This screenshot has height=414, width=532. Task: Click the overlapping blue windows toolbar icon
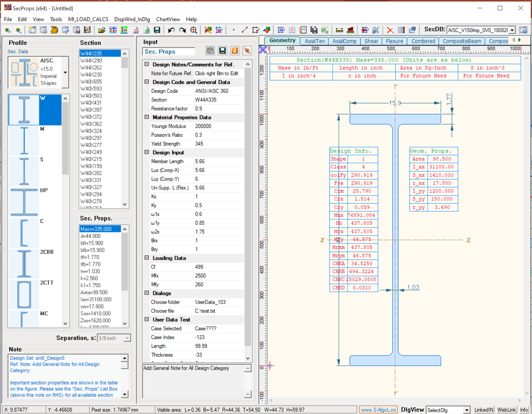[x=412, y=30]
